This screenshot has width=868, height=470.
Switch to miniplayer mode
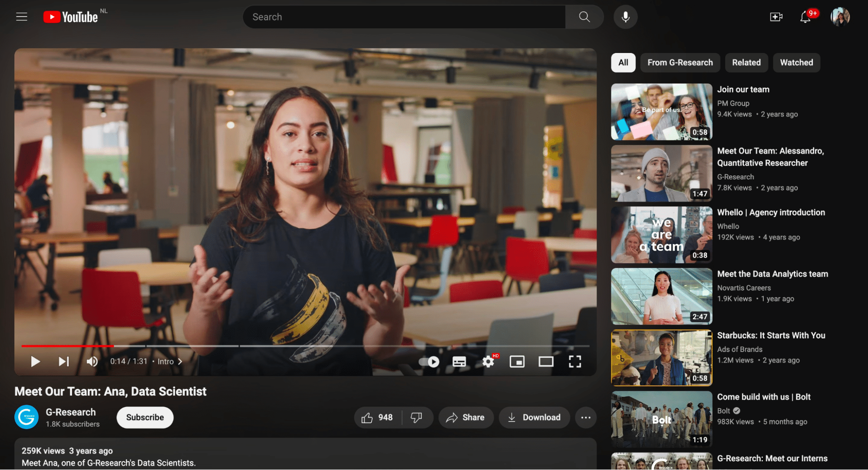click(517, 361)
